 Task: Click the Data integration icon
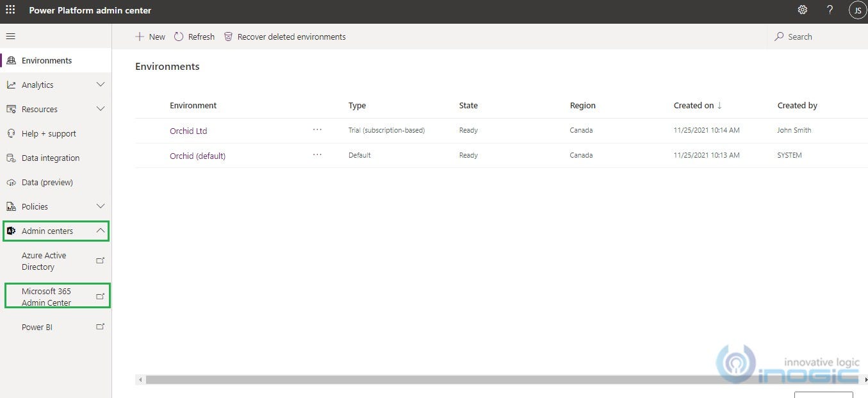11,158
